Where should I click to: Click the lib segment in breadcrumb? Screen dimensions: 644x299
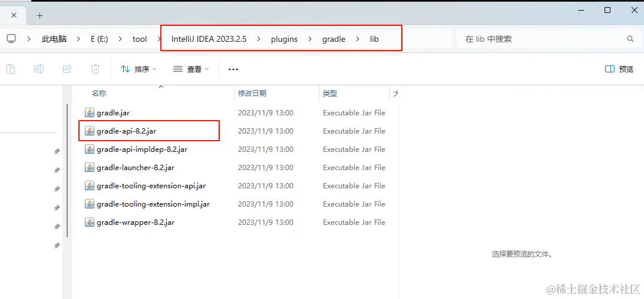pos(374,39)
